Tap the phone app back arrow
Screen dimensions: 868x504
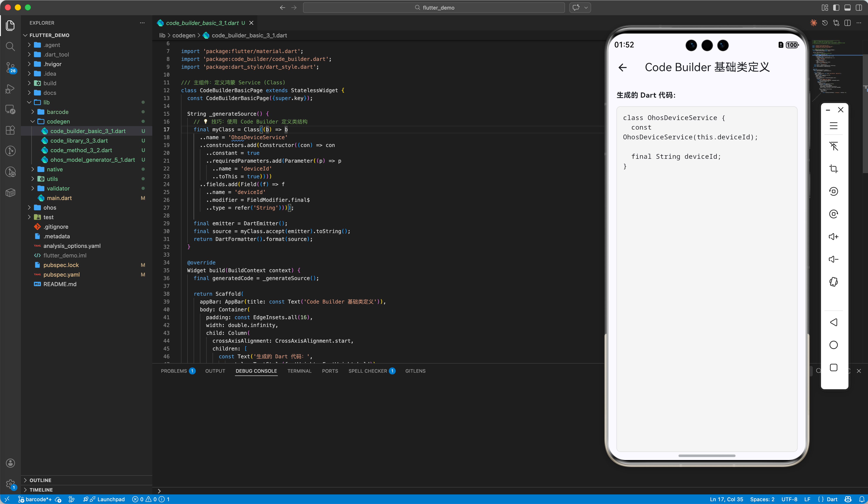click(622, 67)
